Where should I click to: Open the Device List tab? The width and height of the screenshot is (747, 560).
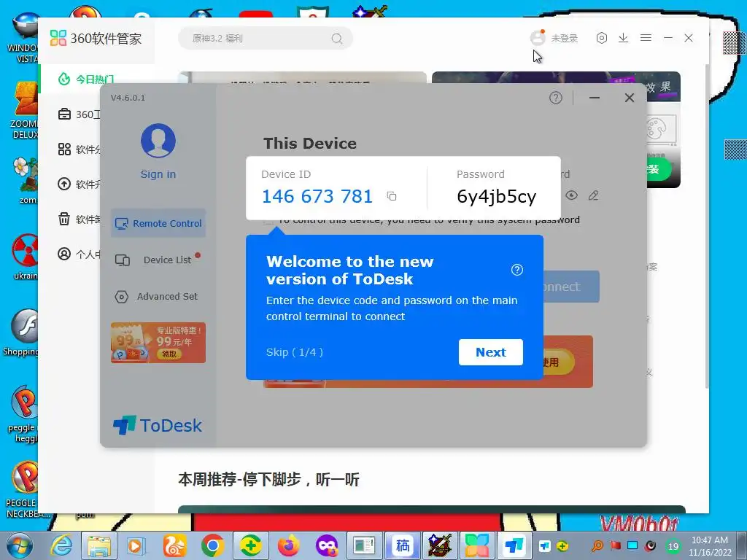pos(158,260)
